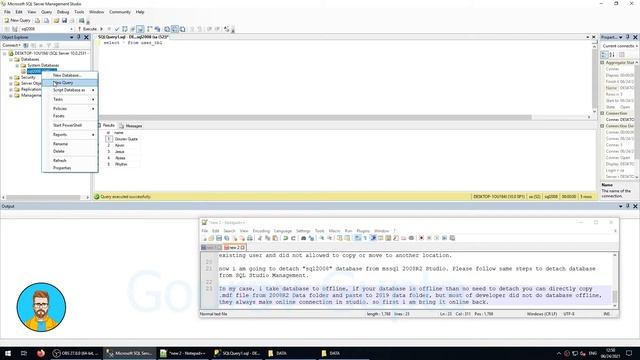Open the Query menu in SSMS menu bar
The height and width of the screenshot is (360, 640).
47,12
